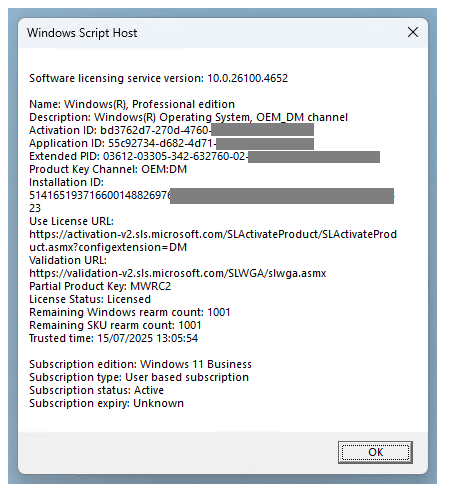
Task: Click the Validation URL label
Action: tap(68, 260)
